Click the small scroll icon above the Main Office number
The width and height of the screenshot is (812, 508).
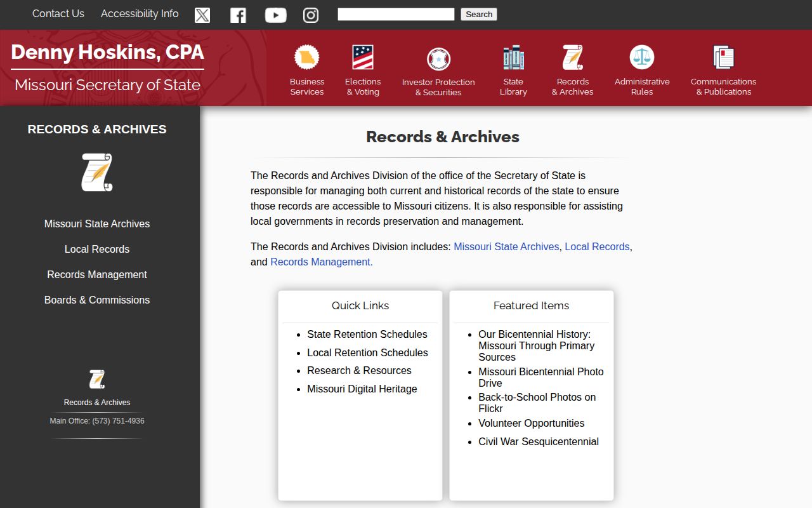[97, 379]
